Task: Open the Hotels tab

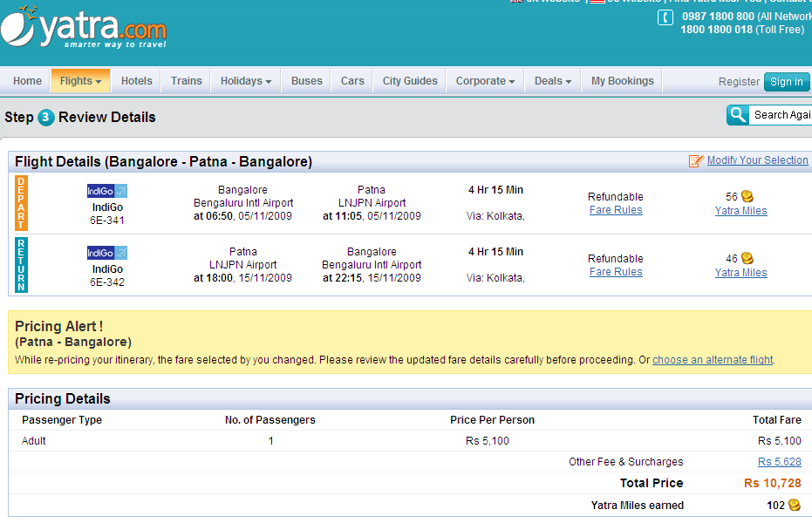Action: (137, 81)
